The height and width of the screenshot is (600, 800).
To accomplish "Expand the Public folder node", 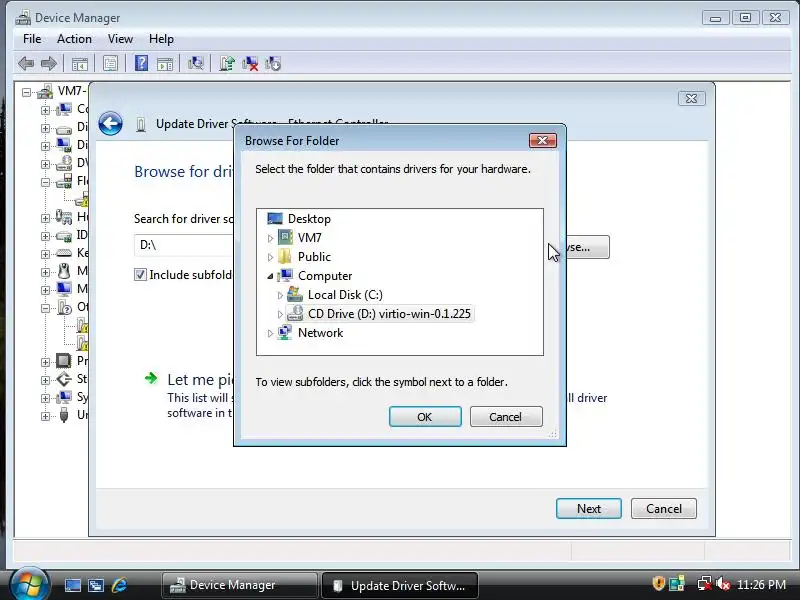I will pos(270,257).
